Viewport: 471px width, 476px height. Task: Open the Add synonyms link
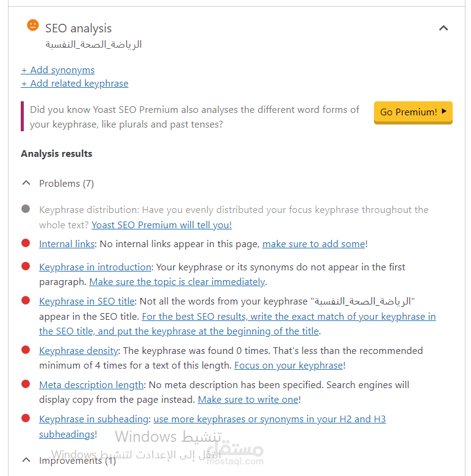tap(58, 70)
